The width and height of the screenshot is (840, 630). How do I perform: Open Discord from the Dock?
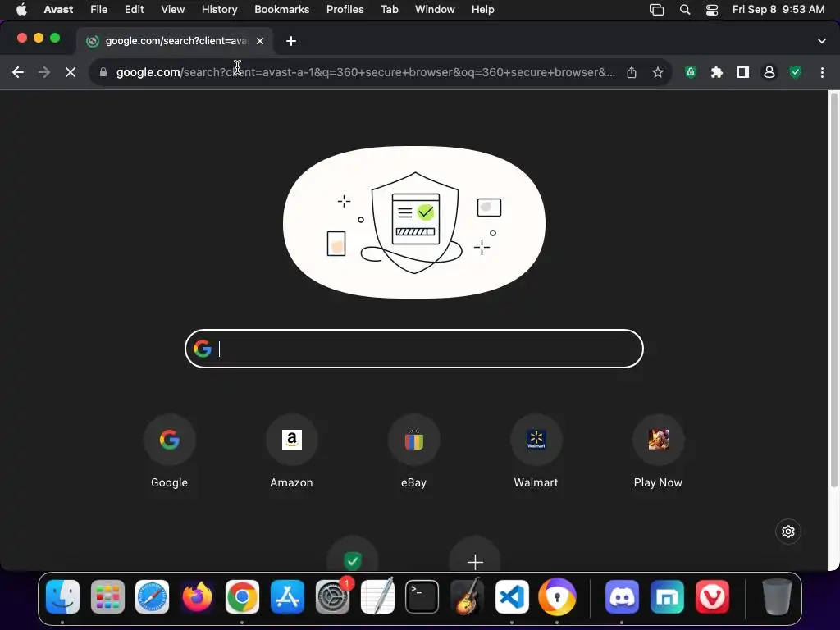(x=622, y=597)
